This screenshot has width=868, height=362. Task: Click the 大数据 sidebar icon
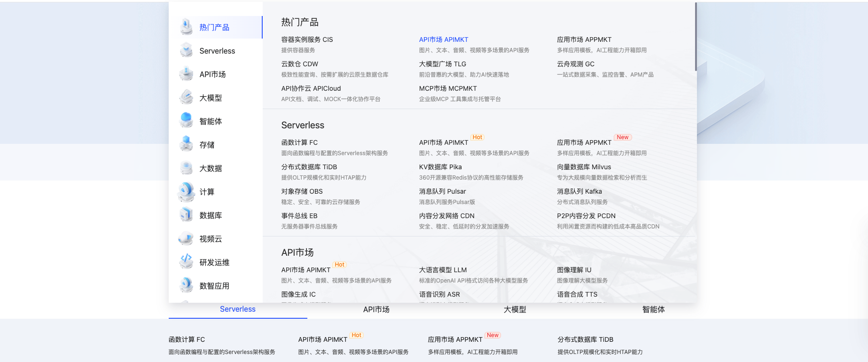[x=187, y=168]
